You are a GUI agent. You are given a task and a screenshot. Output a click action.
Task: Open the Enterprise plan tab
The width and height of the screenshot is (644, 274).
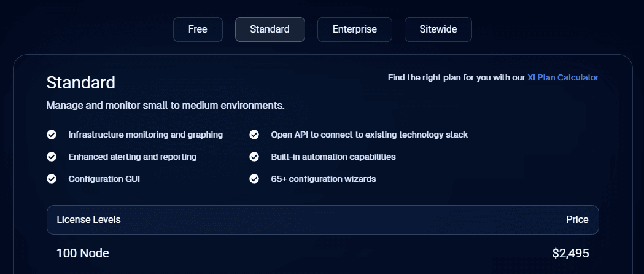click(354, 29)
